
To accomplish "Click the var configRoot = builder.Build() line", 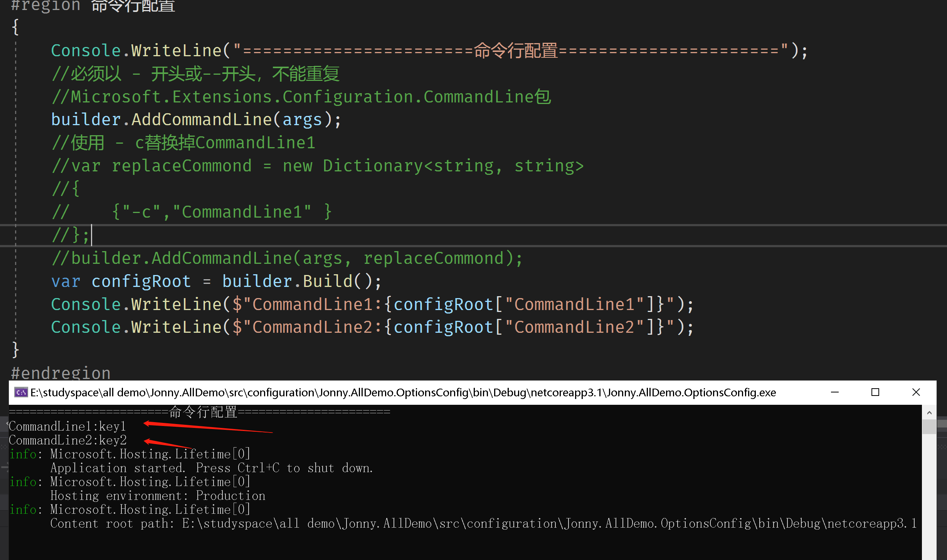I will [216, 282].
